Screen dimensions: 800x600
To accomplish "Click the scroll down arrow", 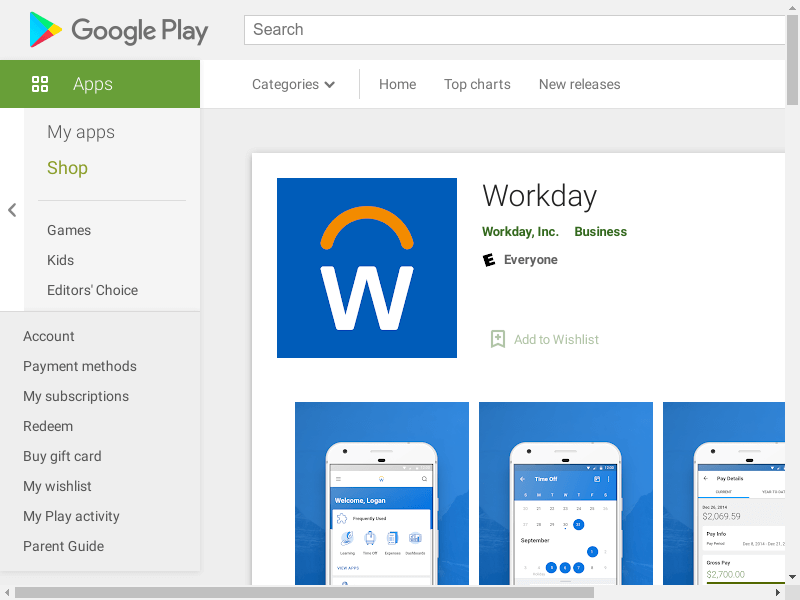I will tap(792, 577).
